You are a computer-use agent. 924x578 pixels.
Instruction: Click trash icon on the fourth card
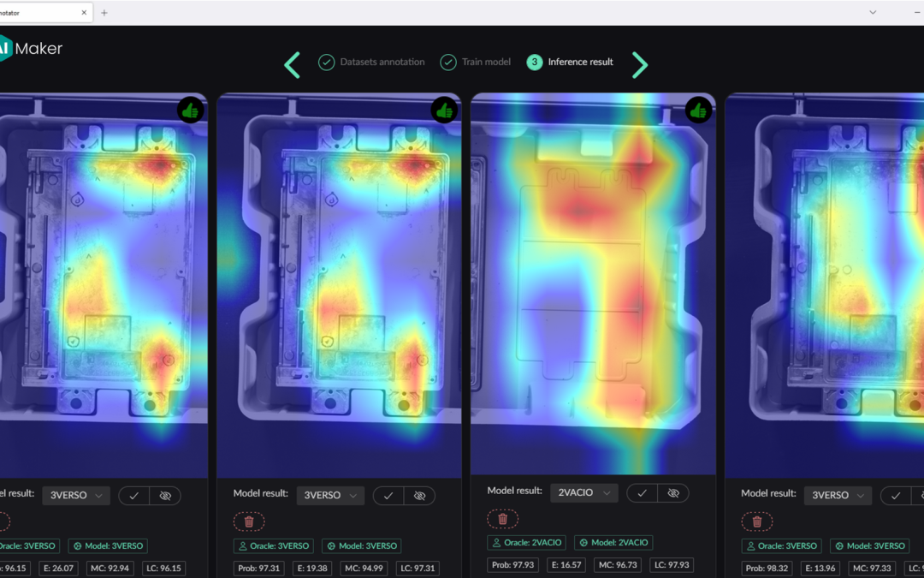[756, 521]
